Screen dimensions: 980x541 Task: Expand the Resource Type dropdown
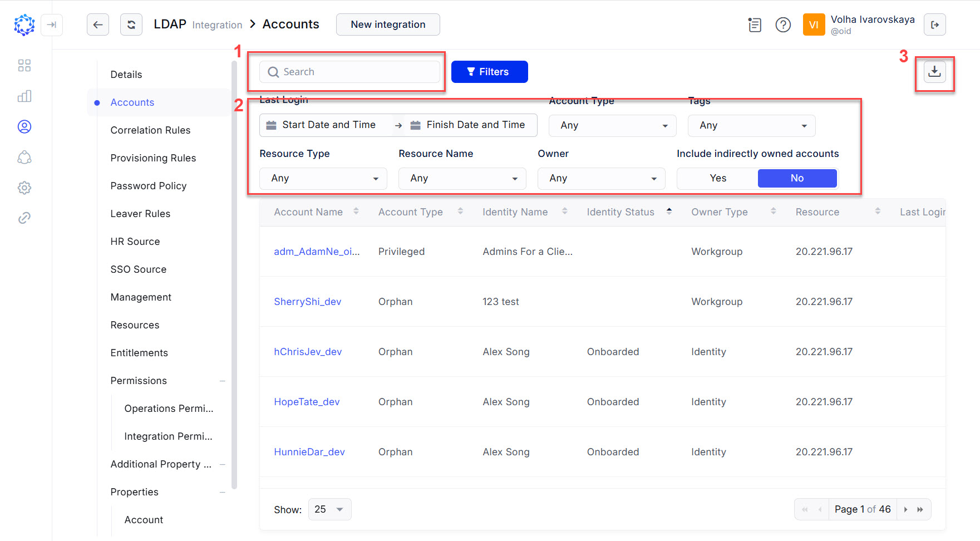[x=323, y=178]
